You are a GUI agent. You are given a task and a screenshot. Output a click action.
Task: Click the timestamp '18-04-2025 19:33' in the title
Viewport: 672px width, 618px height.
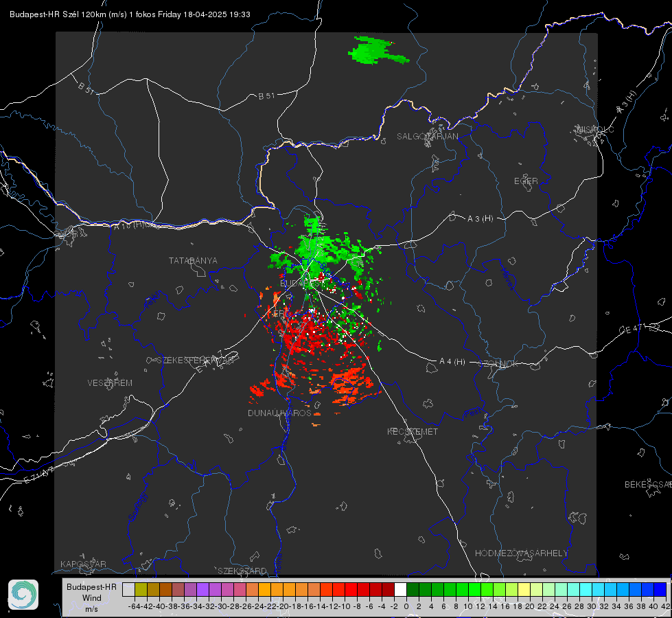(x=217, y=14)
